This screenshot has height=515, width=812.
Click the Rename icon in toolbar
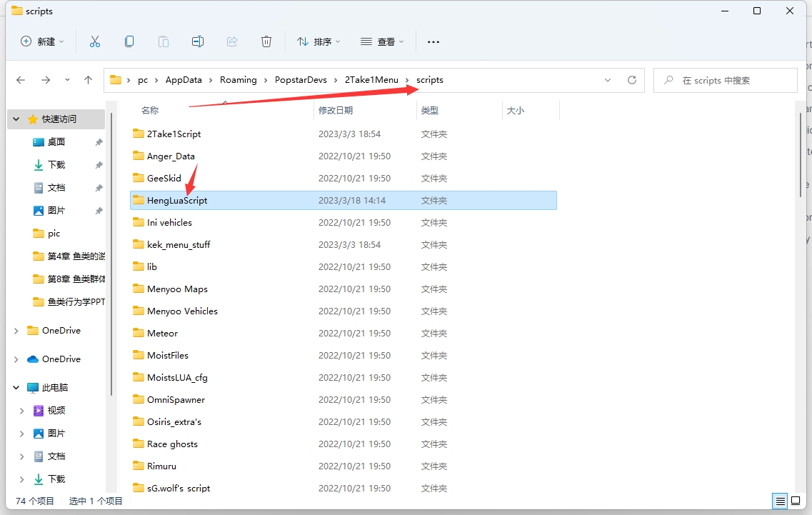(x=198, y=41)
